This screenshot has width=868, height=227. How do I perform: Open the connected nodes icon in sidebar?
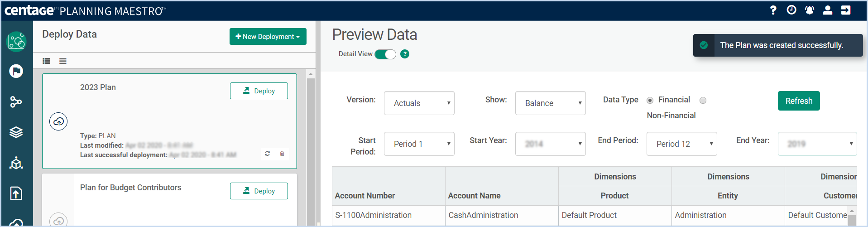coord(16,102)
